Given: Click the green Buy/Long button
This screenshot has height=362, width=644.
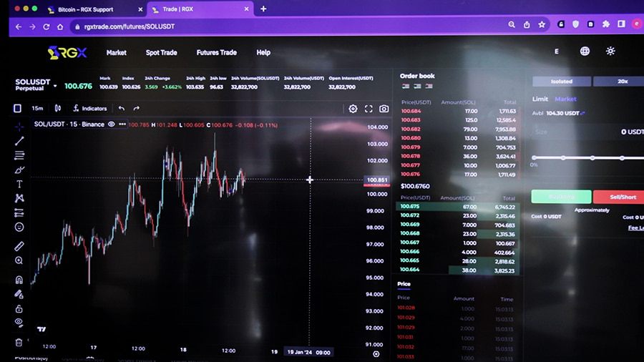Looking at the screenshot, I should click(x=561, y=197).
